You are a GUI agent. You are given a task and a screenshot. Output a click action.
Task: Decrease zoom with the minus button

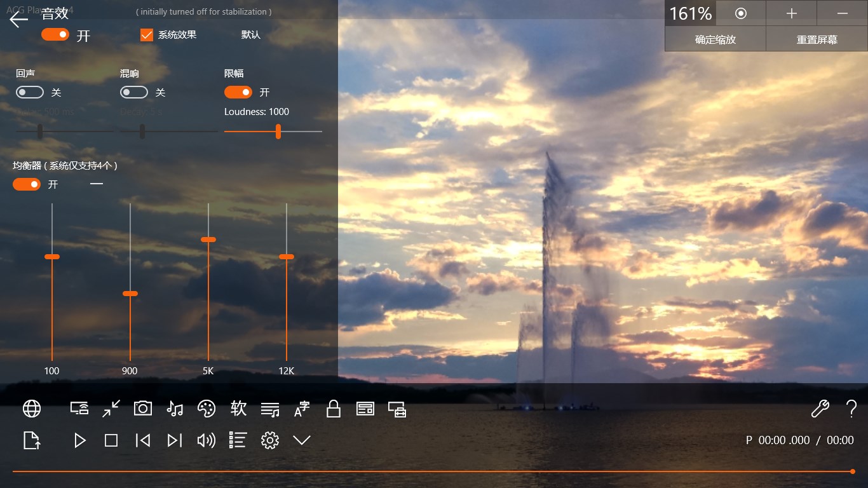[x=843, y=13]
